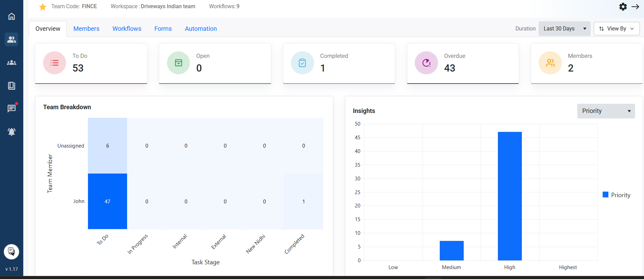Open the book library sidebar icon
Image resolution: width=644 pixels, height=279 pixels.
click(x=12, y=86)
